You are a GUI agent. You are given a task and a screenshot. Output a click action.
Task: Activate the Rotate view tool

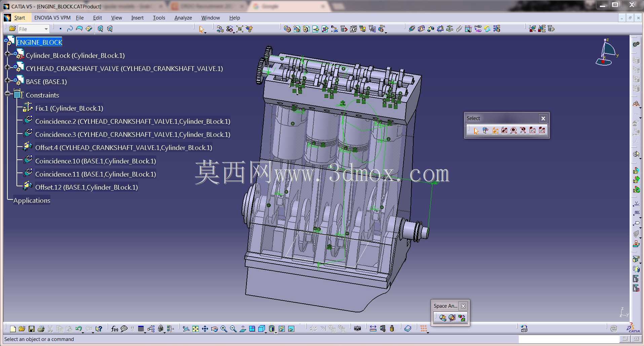(x=215, y=329)
